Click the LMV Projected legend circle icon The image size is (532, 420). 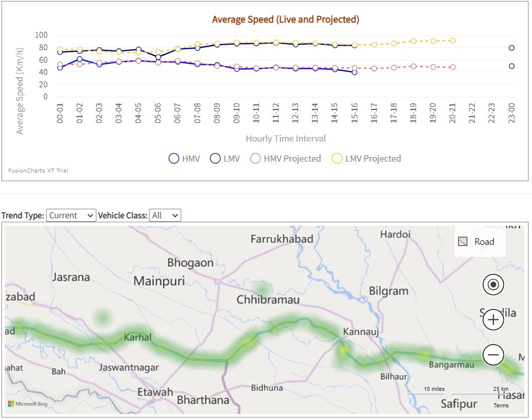point(337,159)
